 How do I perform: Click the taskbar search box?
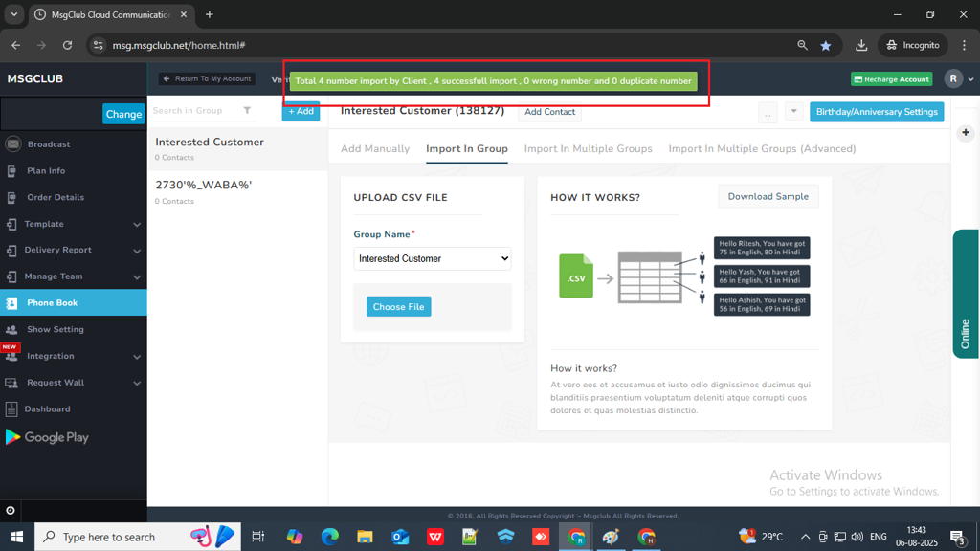138,537
